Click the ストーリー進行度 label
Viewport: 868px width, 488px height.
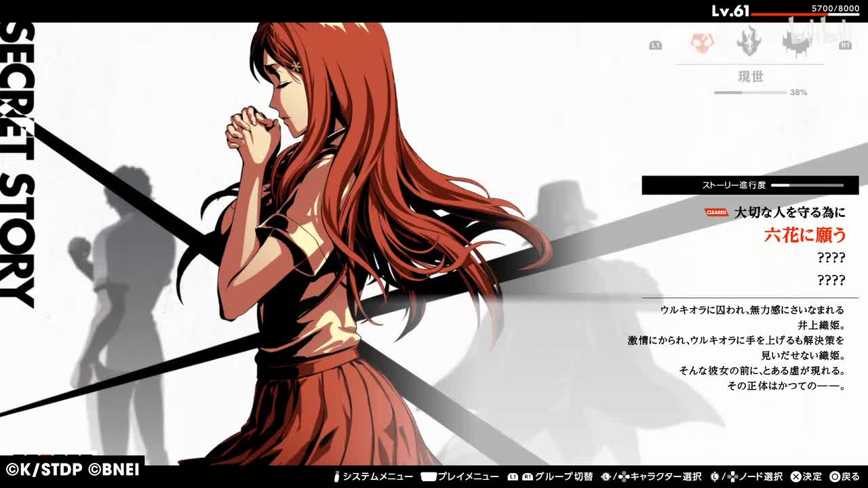(x=734, y=185)
